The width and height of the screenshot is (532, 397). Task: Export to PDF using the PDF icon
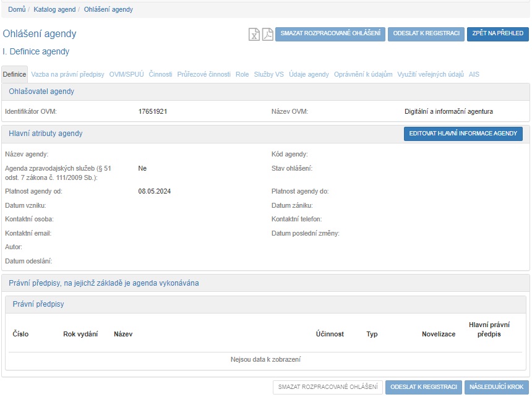click(x=267, y=34)
